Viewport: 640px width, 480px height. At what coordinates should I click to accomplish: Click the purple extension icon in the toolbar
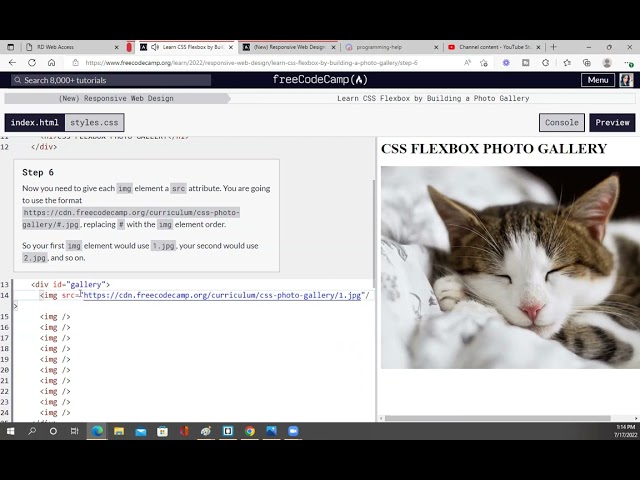click(x=506, y=62)
